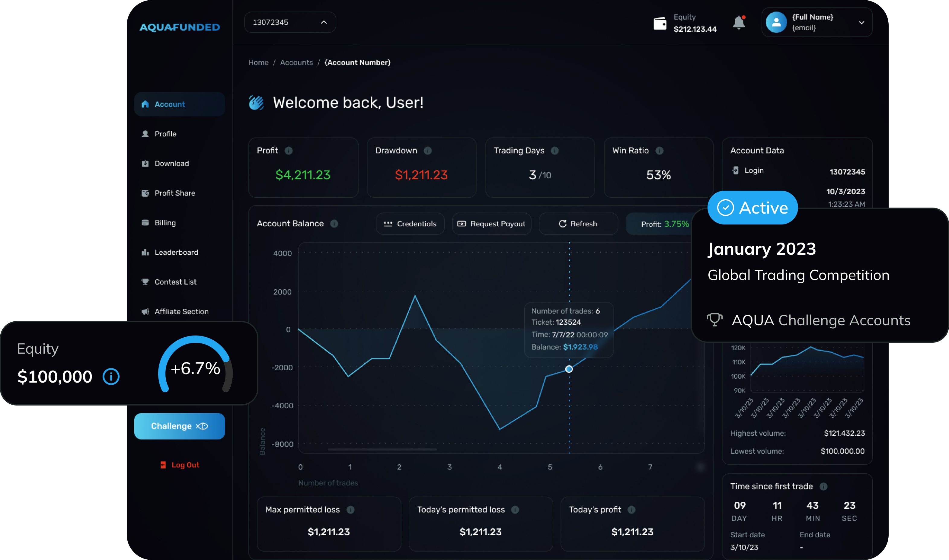Click the Win Ratio info icon

click(660, 151)
